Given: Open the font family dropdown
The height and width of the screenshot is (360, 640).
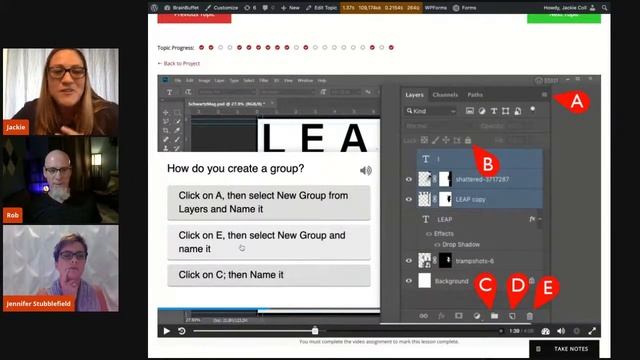Looking at the screenshot, I should tap(227, 92).
